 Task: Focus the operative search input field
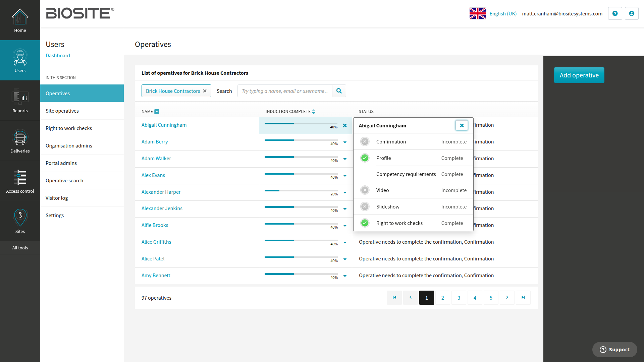[285, 91]
